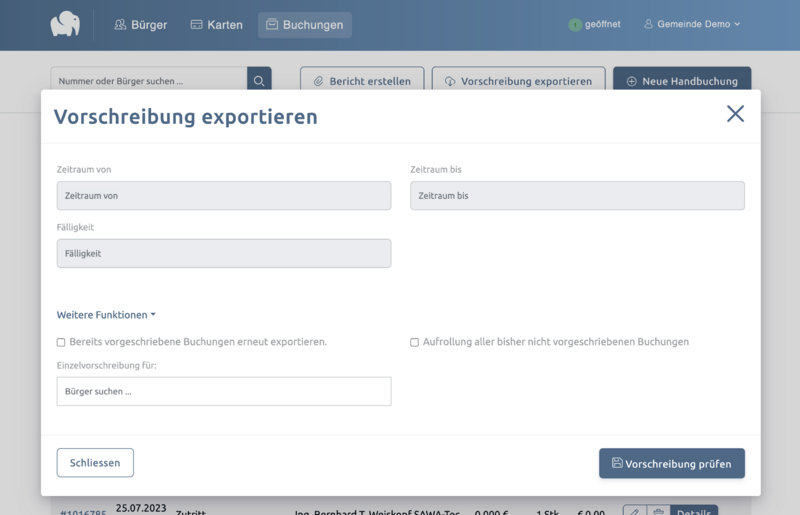The image size is (800, 515).
Task: Click the Nummer oder Bürger search field
Action: tap(149, 81)
